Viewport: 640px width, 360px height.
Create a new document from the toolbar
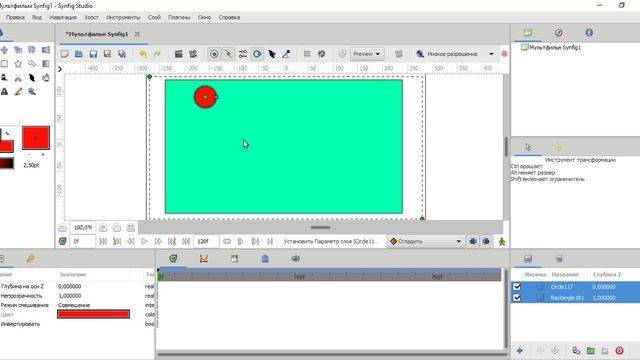pyautogui.click(x=64, y=54)
